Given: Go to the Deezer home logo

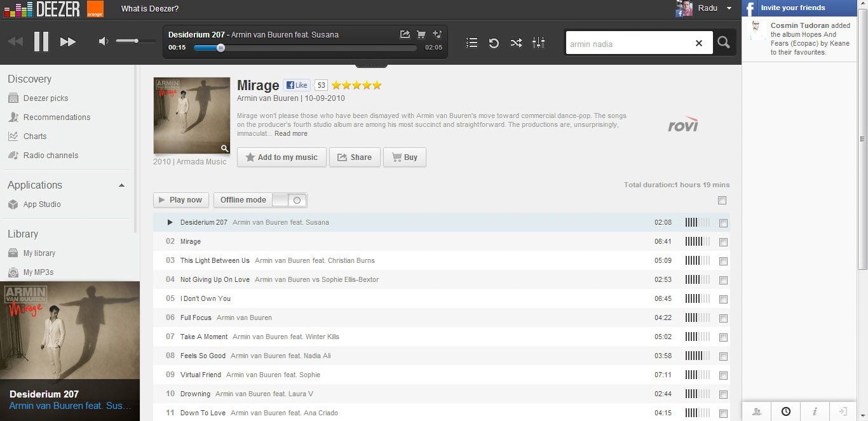Looking at the screenshot, I should pyautogui.click(x=42, y=9).
